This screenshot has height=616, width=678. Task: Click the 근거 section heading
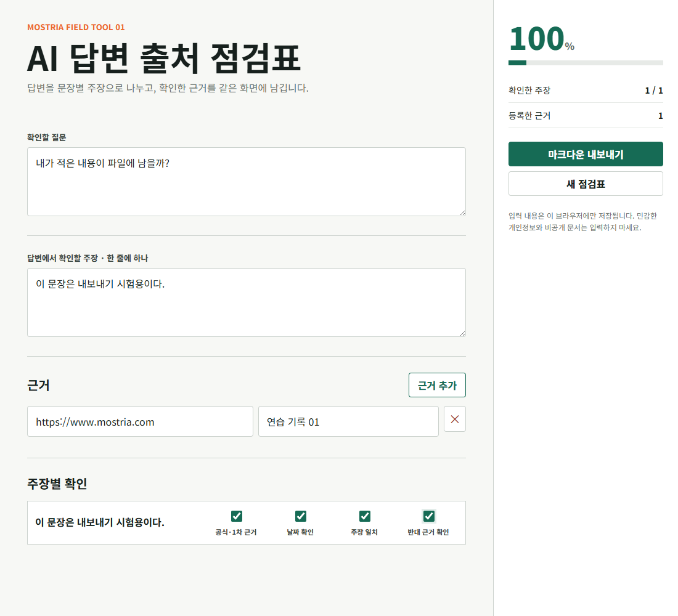[x=38, y=385]
